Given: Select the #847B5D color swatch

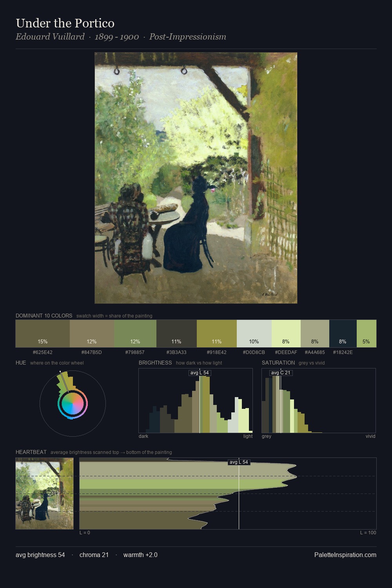Looking at the screenshot, I should [92, 334].
